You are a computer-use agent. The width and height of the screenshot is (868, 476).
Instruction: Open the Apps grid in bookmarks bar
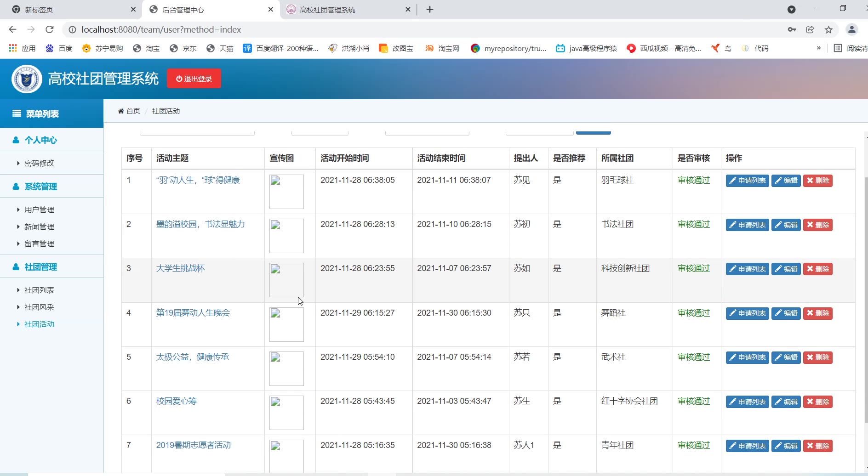[13, 48]
